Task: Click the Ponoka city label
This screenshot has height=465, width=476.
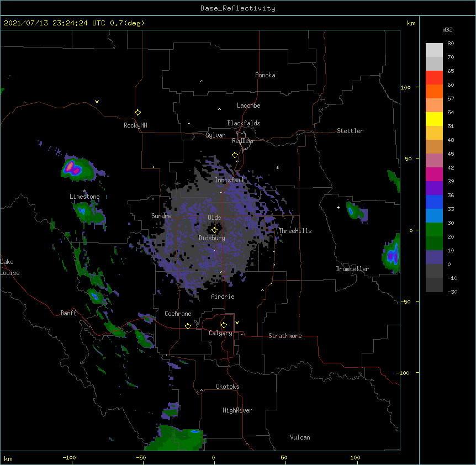Action: 265,75
